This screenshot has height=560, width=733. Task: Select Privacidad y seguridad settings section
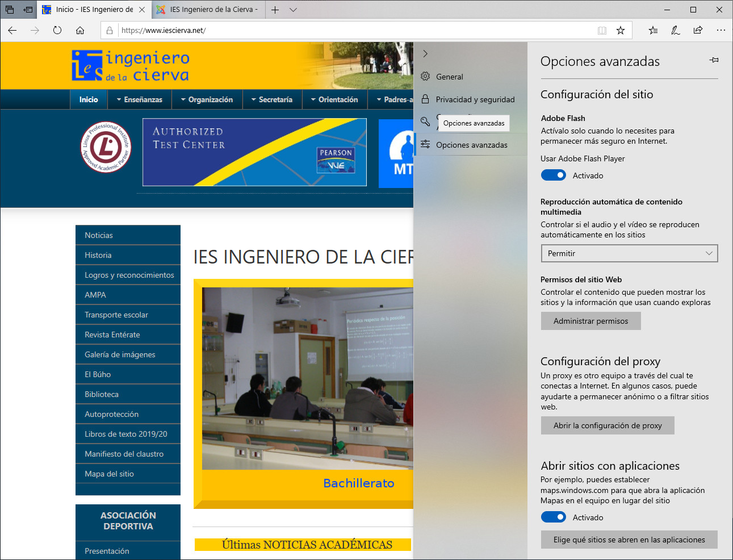pyautogui.click(x=475, y=99)
